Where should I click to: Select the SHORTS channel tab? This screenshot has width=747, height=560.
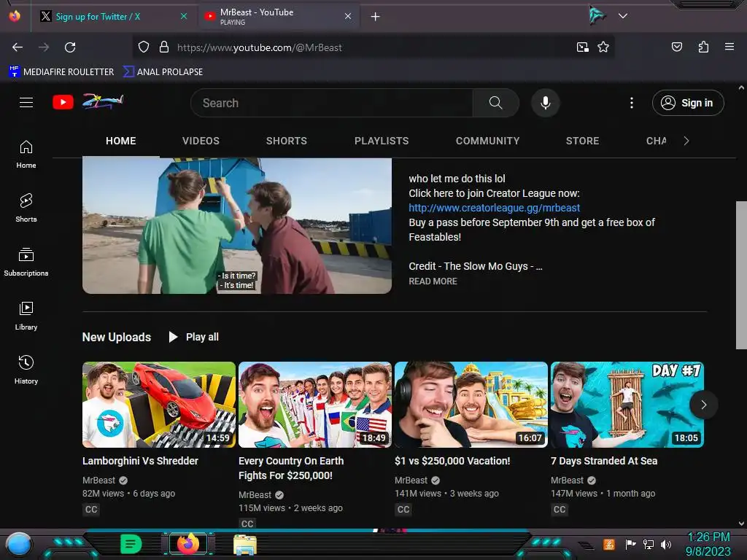pos(286,141)
